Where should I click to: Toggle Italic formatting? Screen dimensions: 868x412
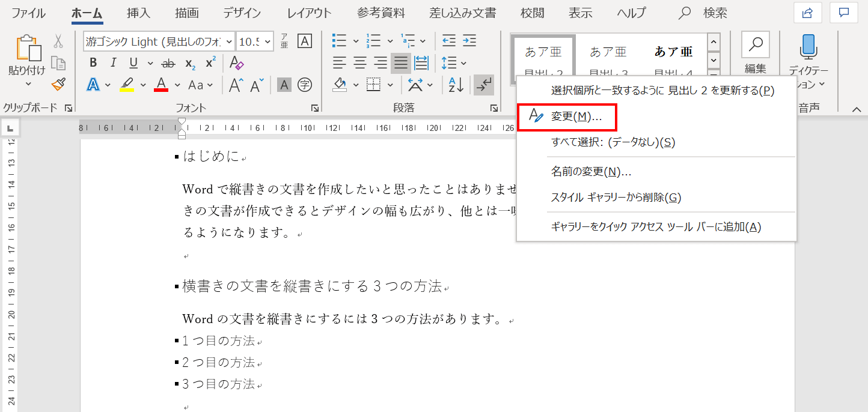pyautogui.click(x=113, y=63)
